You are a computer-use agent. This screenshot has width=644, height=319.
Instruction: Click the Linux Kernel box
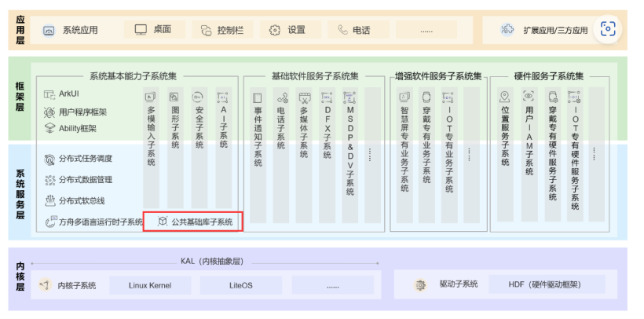[x=150, y=285]
